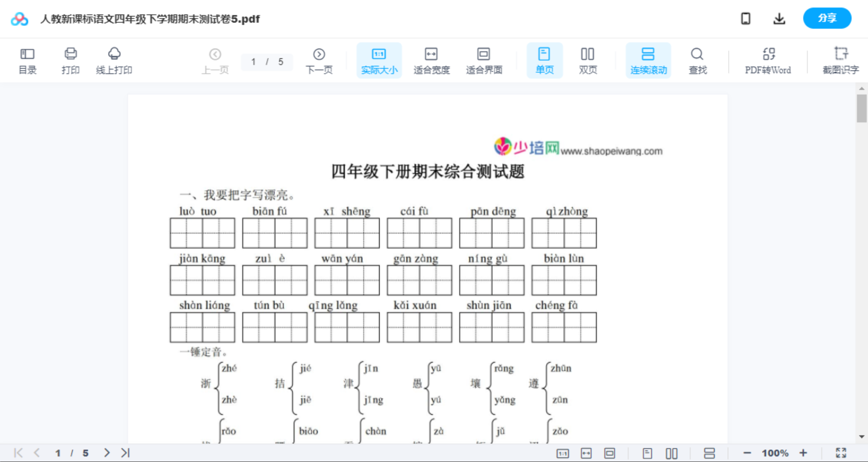
Task: Click bottom bar double page icon
Action: [671, 453]
